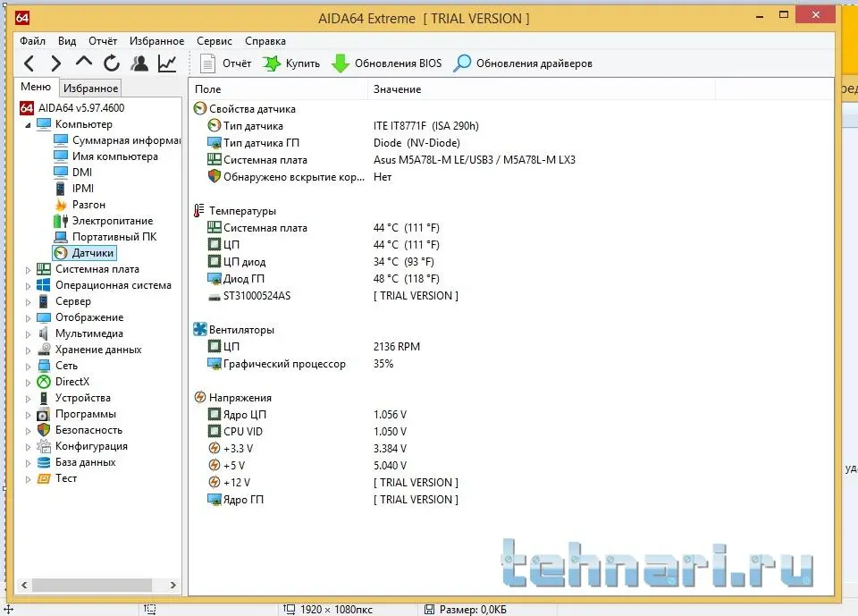Click the Устройства tree icon
Image resolution: width=858 pixels, height=616 pixels.
44,398
